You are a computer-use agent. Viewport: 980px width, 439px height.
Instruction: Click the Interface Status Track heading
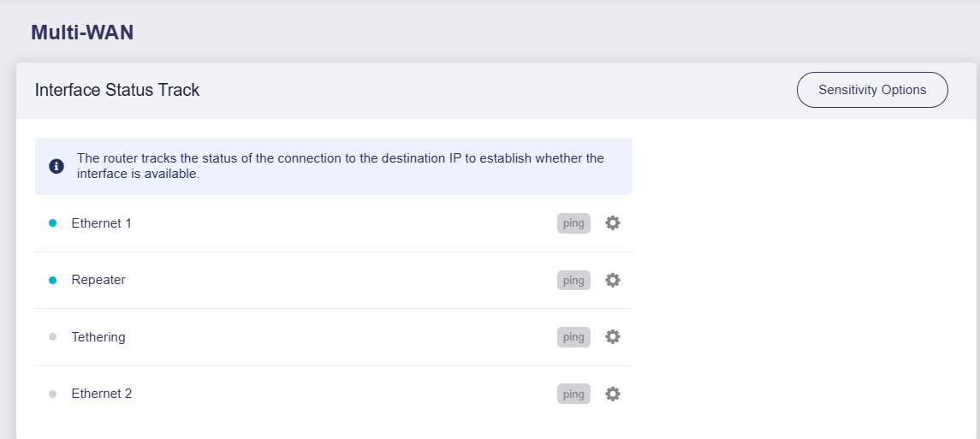pyautogui.click(x=117, y=90)
